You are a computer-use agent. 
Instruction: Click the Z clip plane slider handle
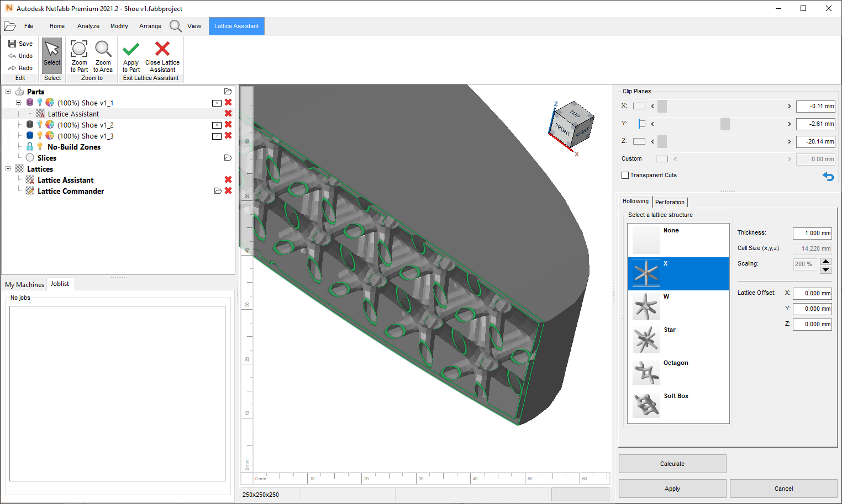662,141
